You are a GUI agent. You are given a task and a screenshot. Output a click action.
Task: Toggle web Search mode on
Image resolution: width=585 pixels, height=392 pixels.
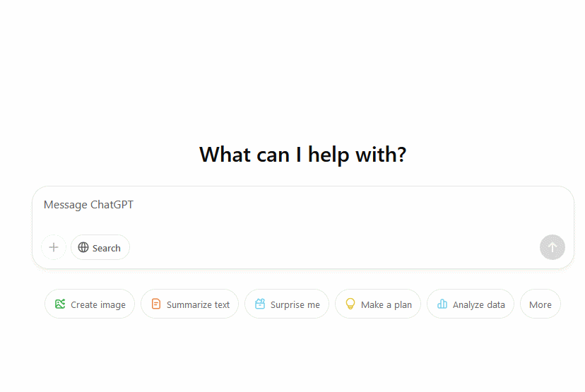(100, 247)
